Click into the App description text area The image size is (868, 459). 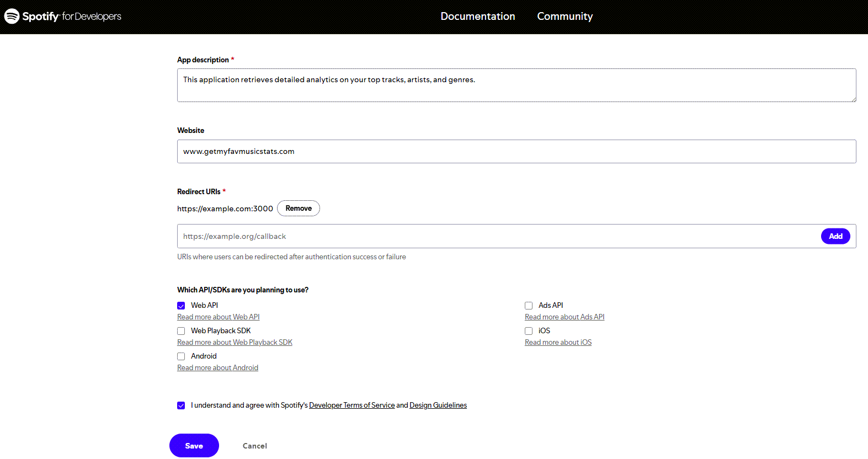[x=516, y=85]
